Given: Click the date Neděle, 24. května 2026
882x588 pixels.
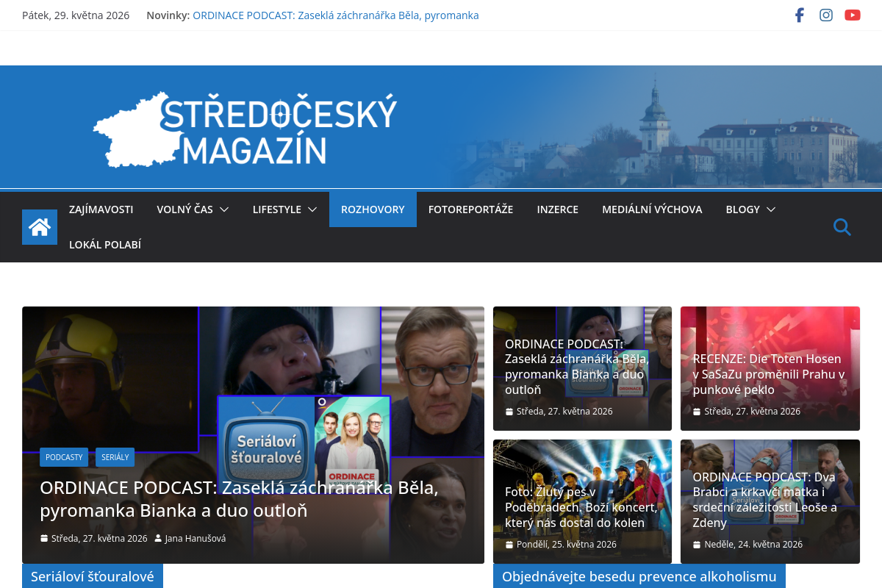Looking at the screenshot, I should [753, 545].
